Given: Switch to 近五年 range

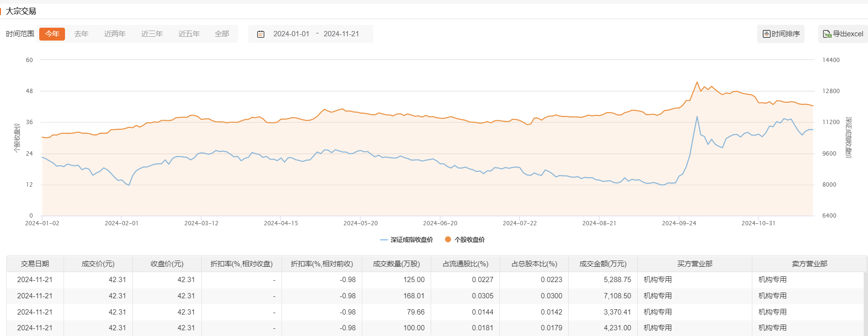Looking at the screenshot, I should (189, 34).
